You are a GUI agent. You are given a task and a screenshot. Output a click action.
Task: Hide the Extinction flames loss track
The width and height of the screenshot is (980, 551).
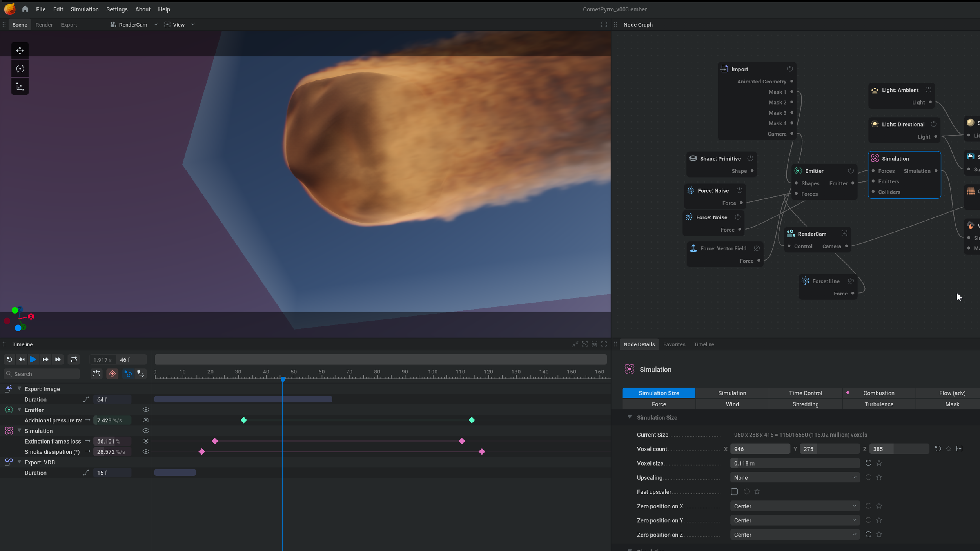point(146,441)
